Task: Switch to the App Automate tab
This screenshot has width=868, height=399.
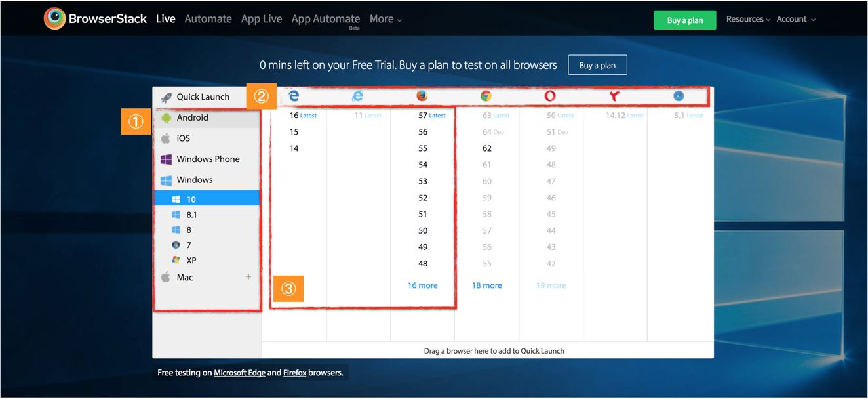Action: pos(326,20)
